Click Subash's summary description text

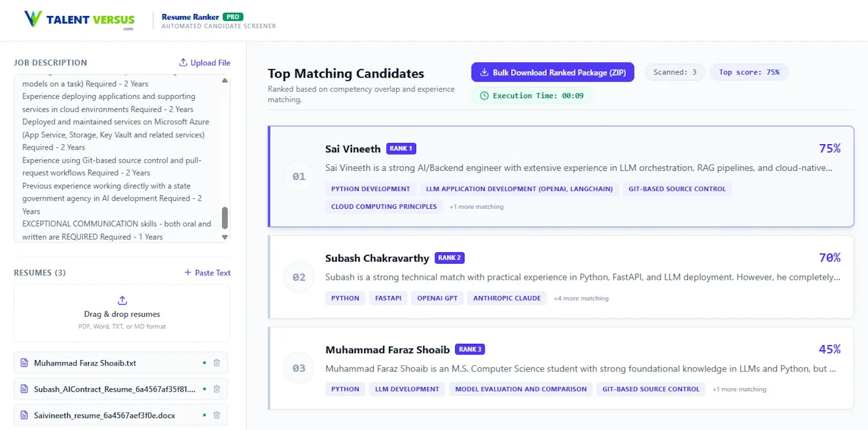pos(583,277)
